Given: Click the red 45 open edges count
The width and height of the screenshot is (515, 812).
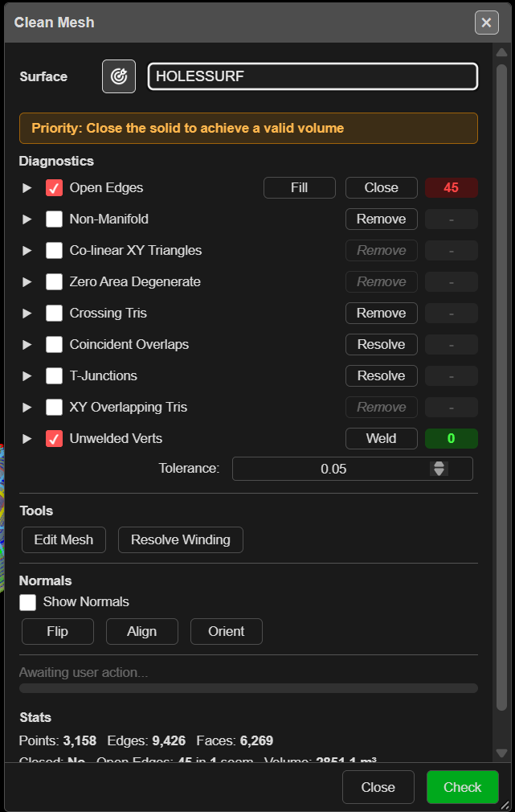Looking at the screenshot, I should coord(452,188).
